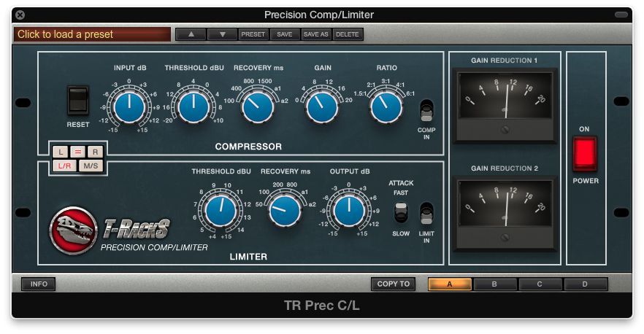The image size is (644, 334).
Task: Click the compressor THRESHOLD dBU knob
Action: pos(193,107)
